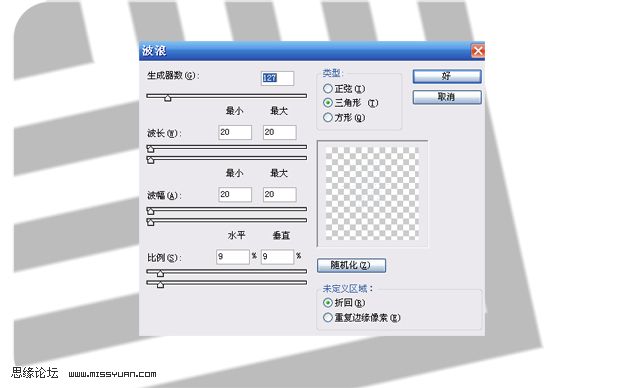
Task: Click the 波长 minimum slider handle
Action: (150, 149)
